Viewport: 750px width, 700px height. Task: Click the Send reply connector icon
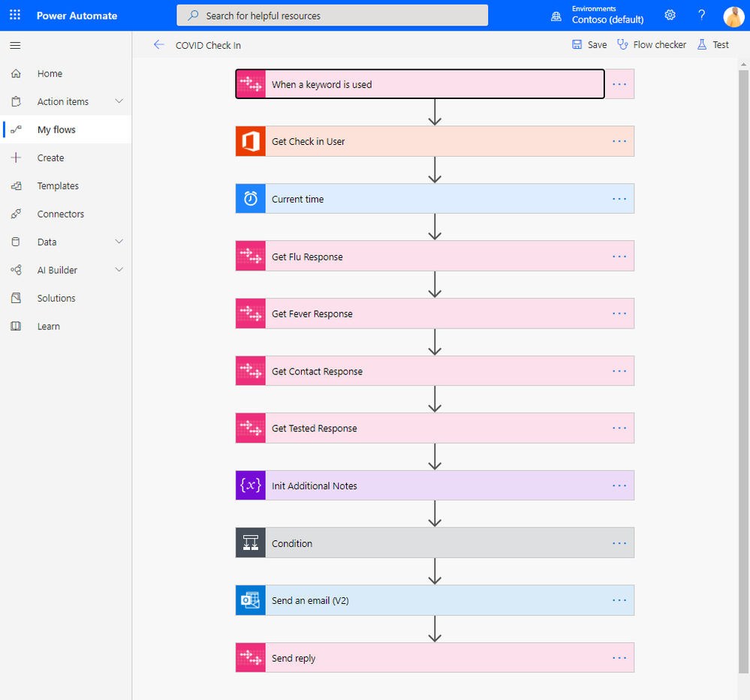(251, 658)
